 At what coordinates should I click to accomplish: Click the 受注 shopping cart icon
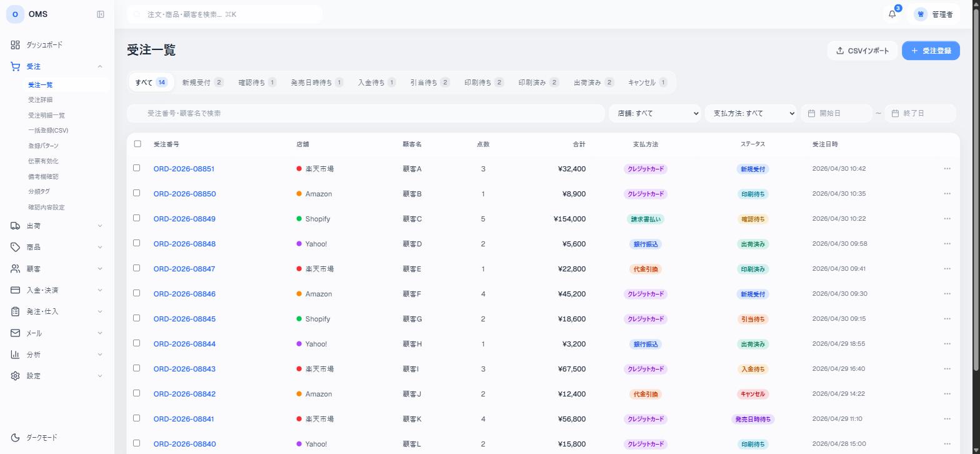[15, 66]
